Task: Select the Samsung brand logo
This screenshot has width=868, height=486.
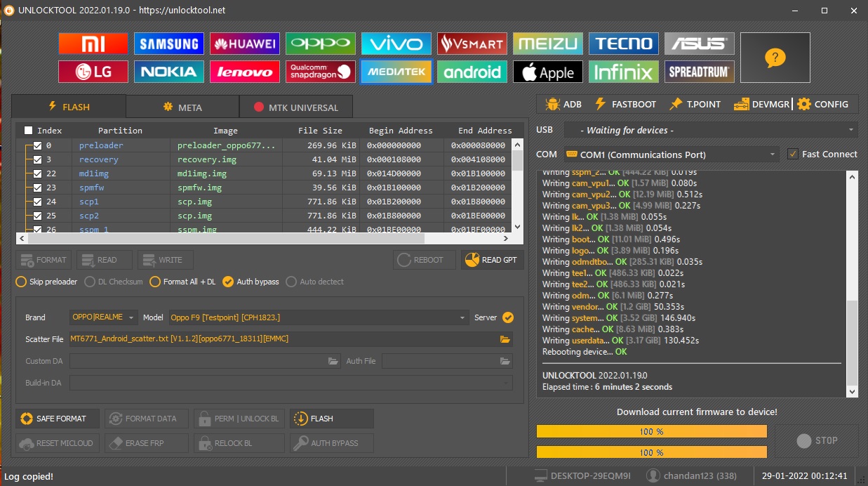Action: pyautogui.click(x=169, y=44)
